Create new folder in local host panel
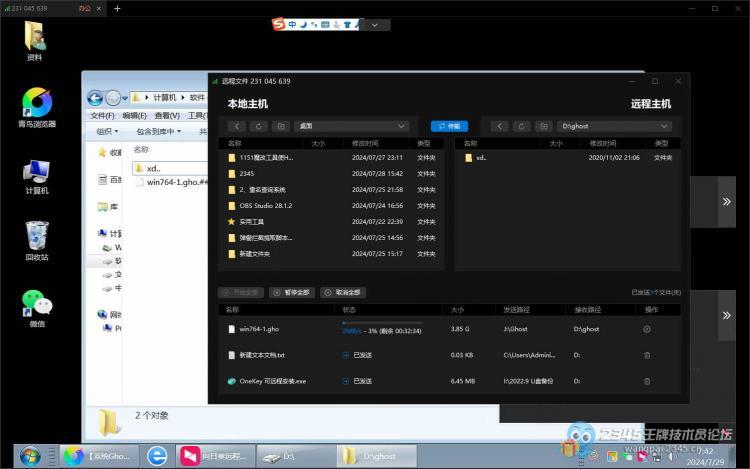This screenshot has height=469, width=750. [x=281, y=127]
